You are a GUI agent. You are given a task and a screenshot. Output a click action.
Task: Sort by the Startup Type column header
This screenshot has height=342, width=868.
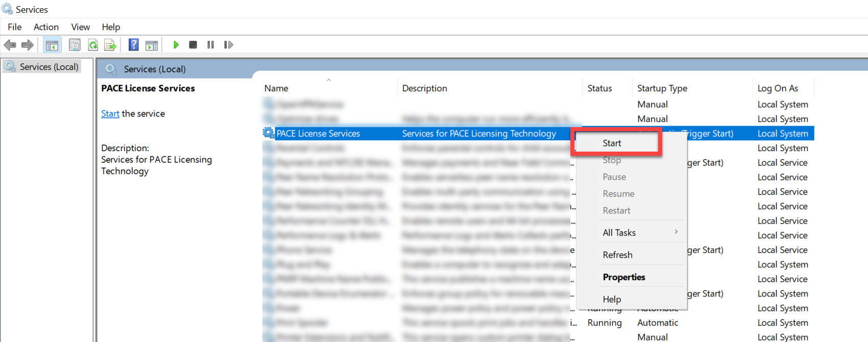coord(662,88)
